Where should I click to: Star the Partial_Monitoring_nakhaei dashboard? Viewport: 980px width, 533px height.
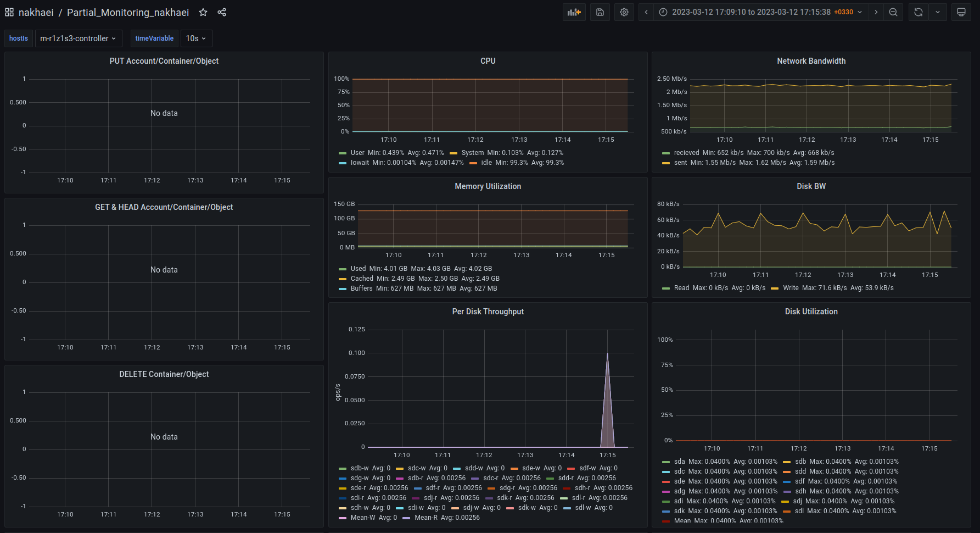[x=203, y=12]
